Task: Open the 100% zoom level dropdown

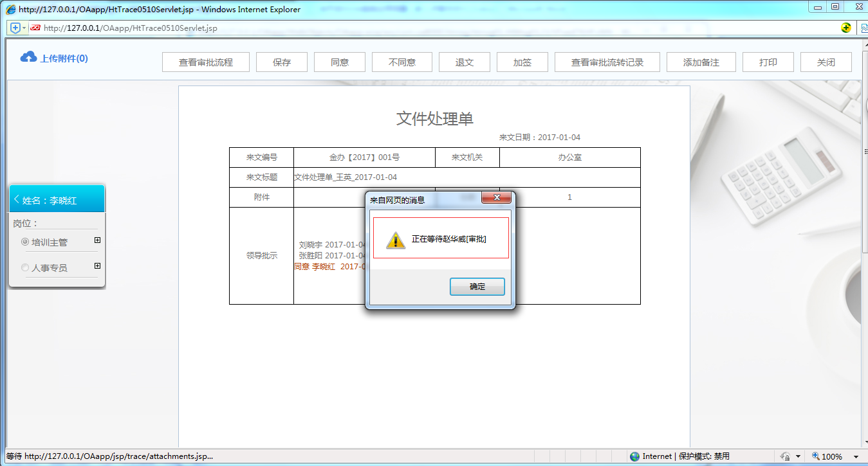Action: (856, 457)
